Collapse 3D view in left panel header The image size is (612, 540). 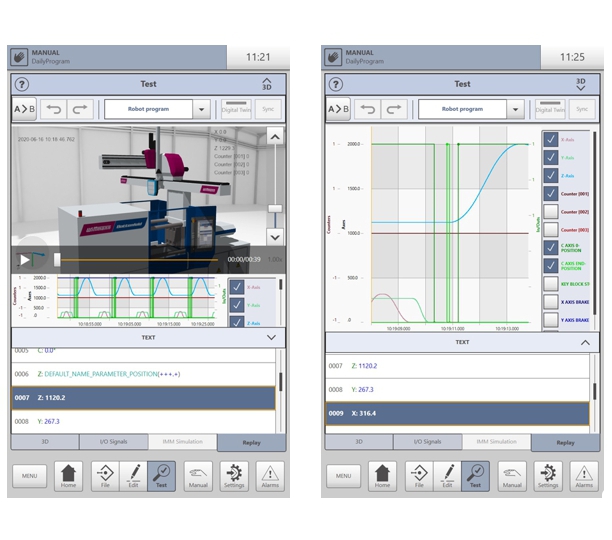point(267,84)
